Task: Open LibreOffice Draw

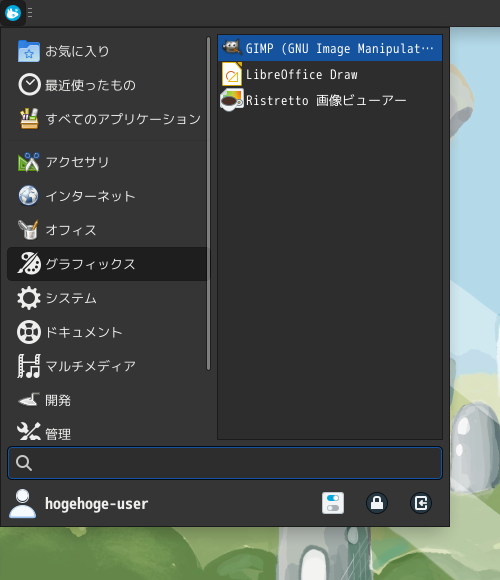Action: [330, 74]
